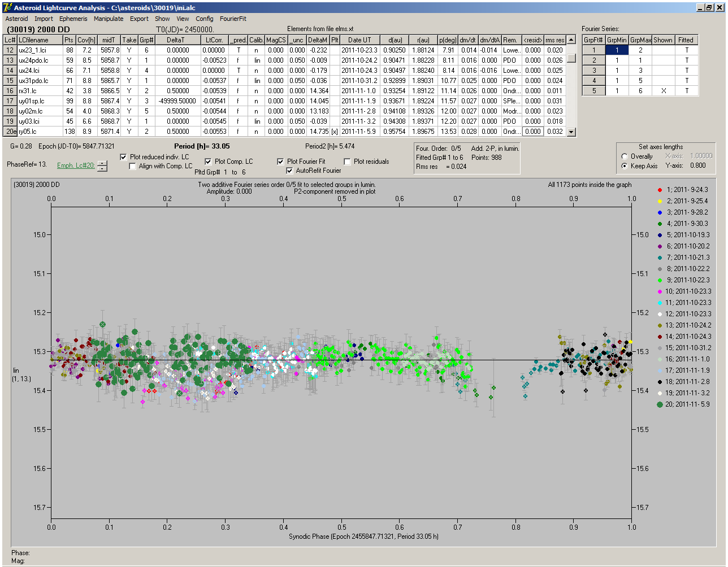Enable Plot residuals checkbox
This screenshot has height=567, width=728.
pos(347,162)
